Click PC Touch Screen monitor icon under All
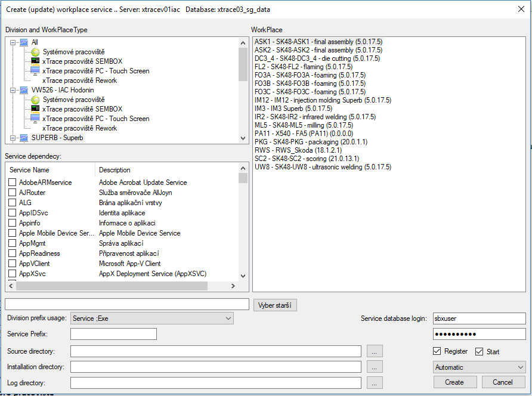The width and height of the screenshot is (532, 396). 35,71
